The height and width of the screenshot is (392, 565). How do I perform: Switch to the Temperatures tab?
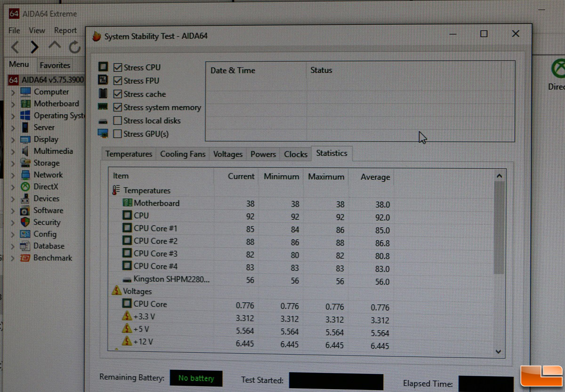click(x=129, y=154)
